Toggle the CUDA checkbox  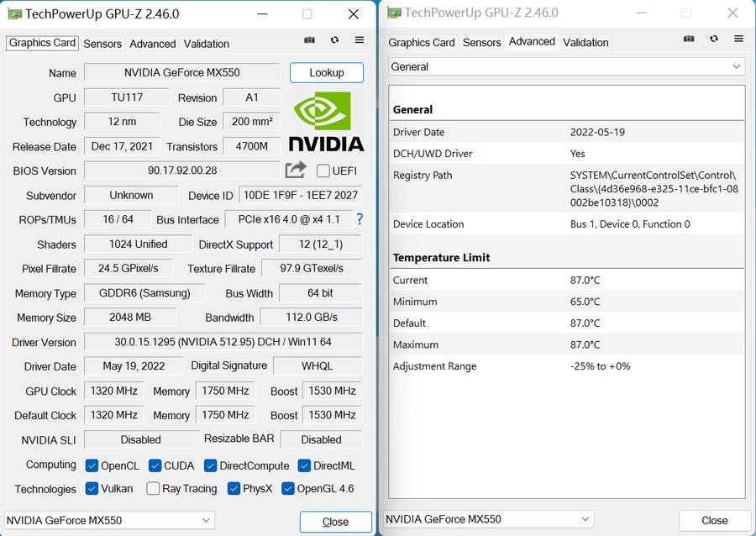click(155, 465)
